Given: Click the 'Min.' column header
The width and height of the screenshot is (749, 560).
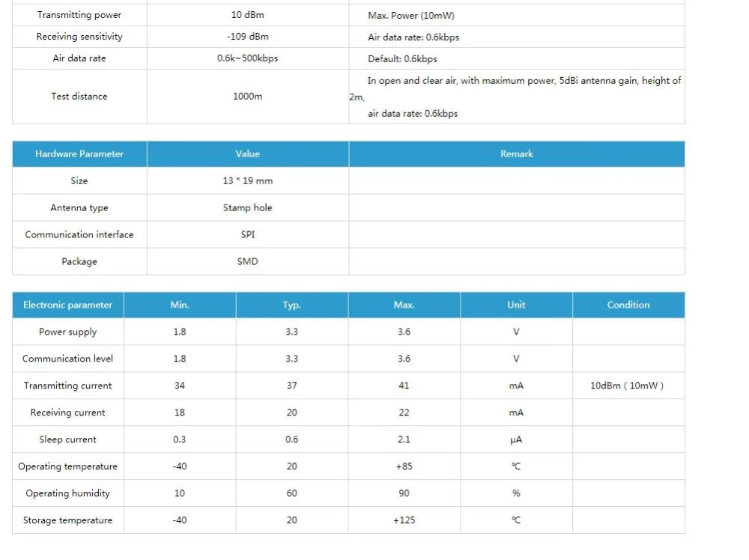Looking at the screenshot, I should 180,305.
